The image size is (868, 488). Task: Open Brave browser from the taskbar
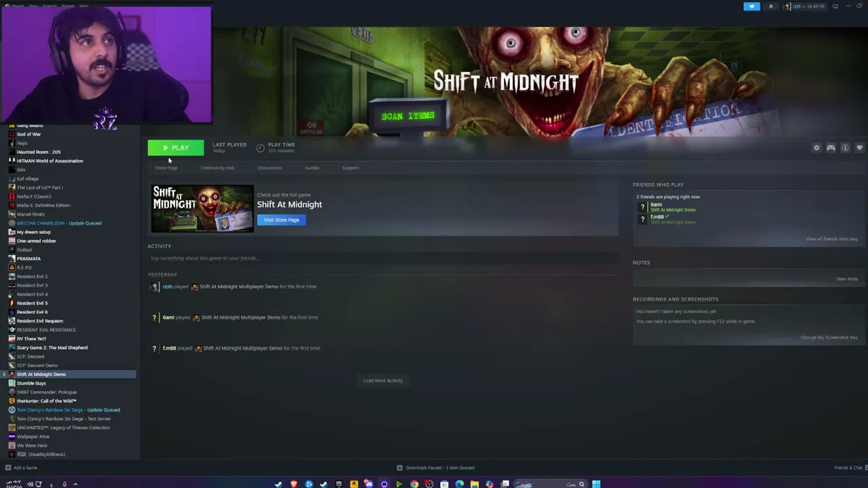[x=294, y=484]
